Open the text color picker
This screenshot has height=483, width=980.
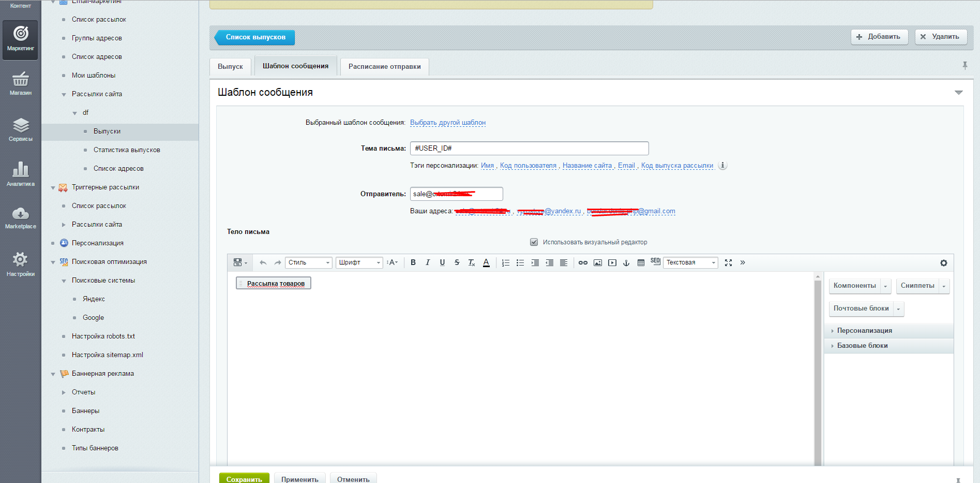[486, 262]
